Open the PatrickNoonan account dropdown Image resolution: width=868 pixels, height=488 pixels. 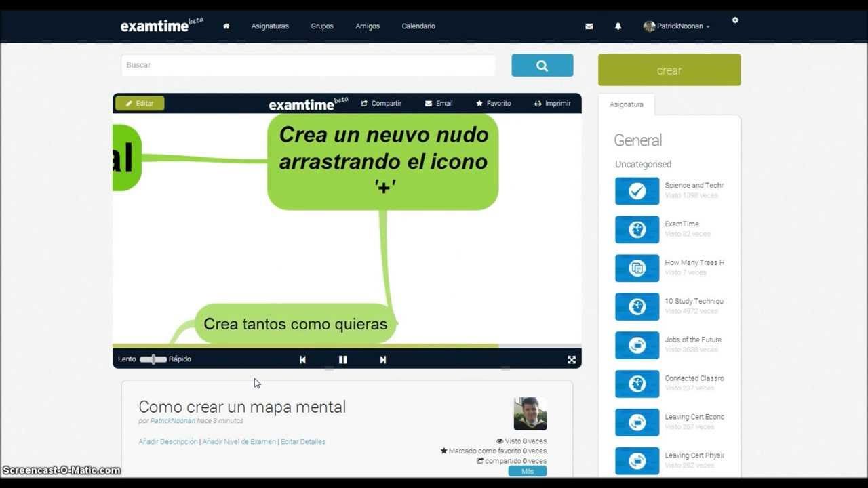click(677, 26)
